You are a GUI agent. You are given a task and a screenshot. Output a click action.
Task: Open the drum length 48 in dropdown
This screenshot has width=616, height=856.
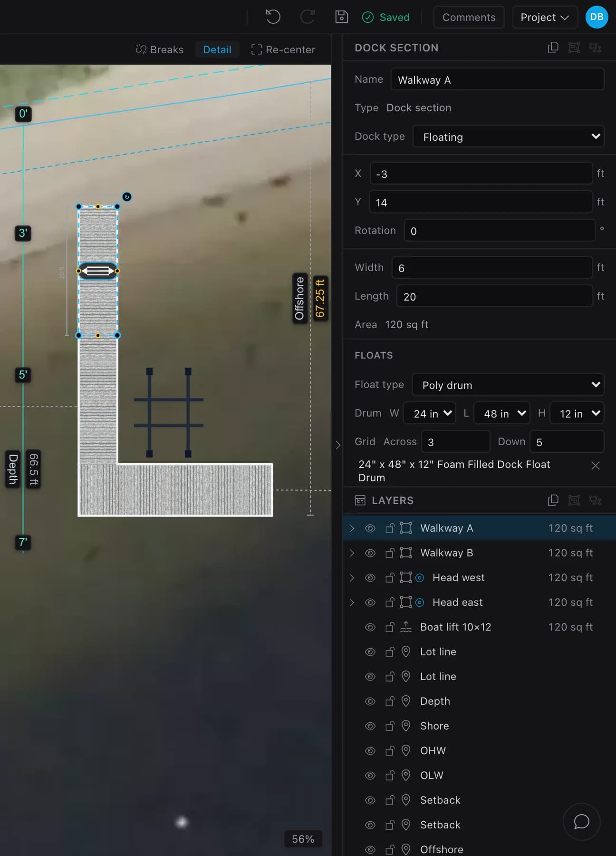click(x=502, y=413)
